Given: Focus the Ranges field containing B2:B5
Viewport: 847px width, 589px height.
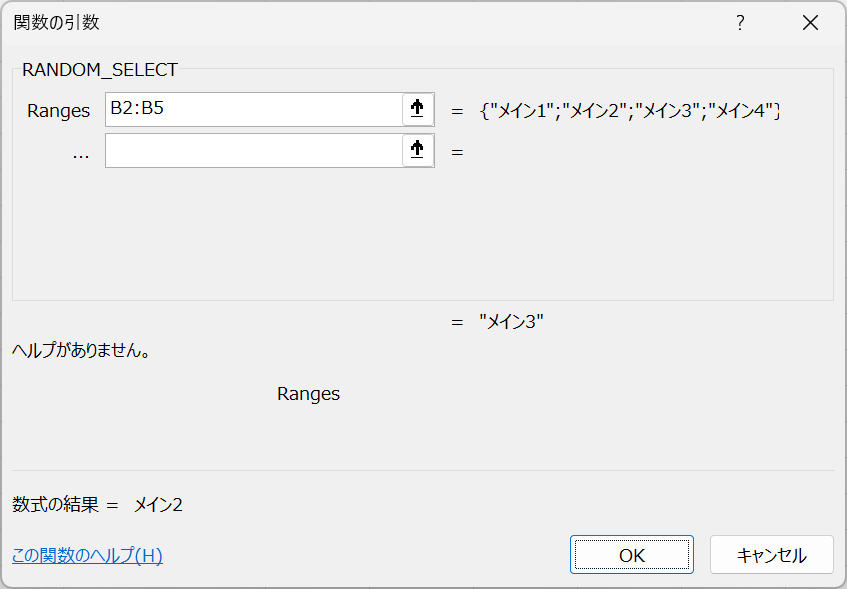Looking at the screenshot, I should [x=254, y=109].
